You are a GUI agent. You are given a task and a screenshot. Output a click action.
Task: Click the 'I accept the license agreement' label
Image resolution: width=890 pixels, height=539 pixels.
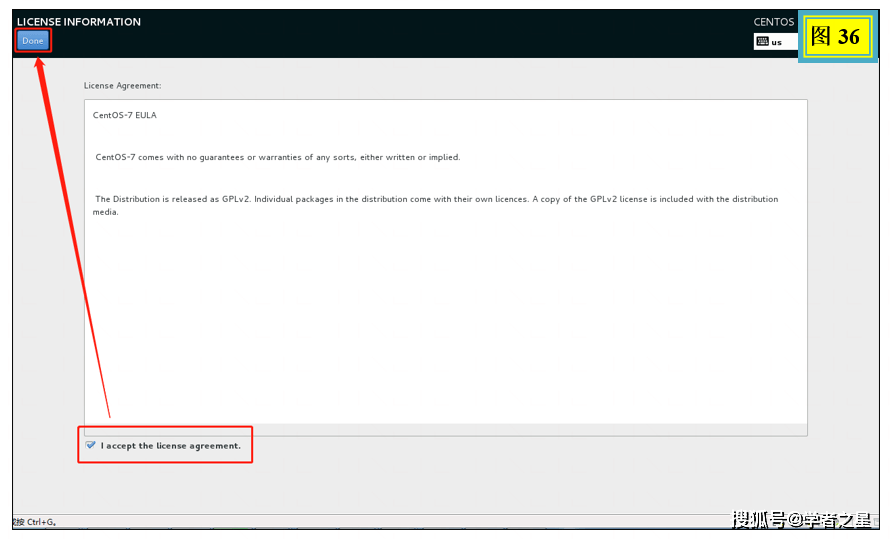[x=171, y=446]
